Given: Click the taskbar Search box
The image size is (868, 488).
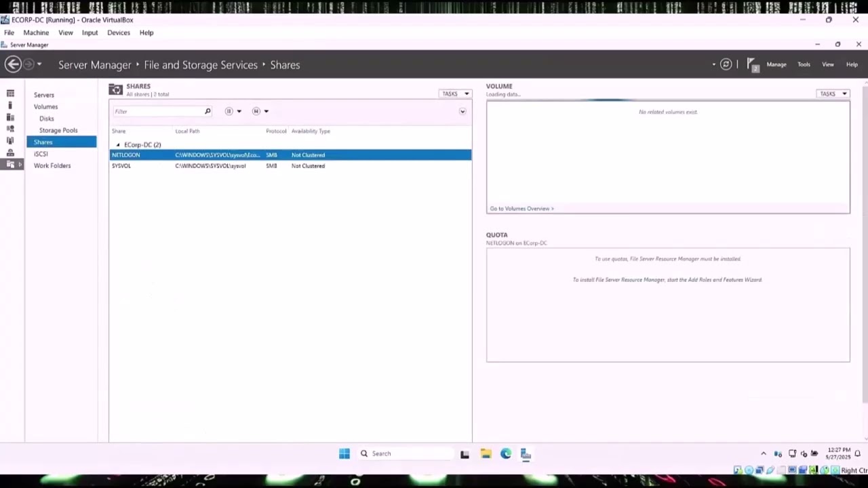Looking at the screenshot, I should (x=405, y=453).
